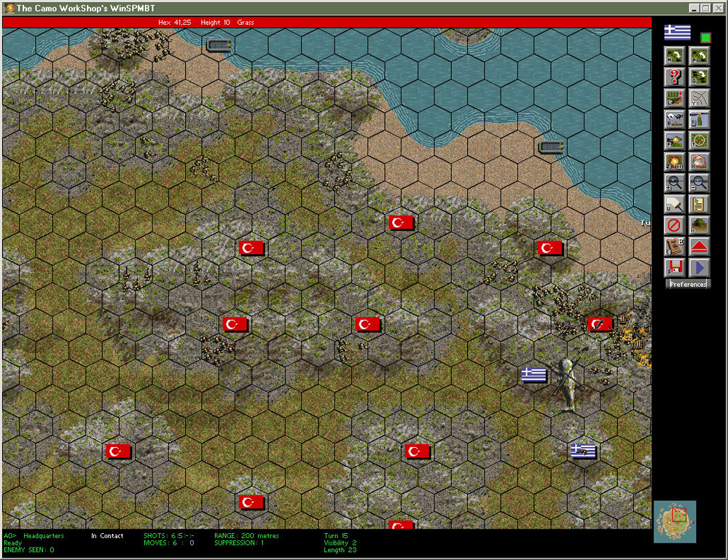Go to previous unit with the P button
728x560 pixels.
click(x=699, y=55)
